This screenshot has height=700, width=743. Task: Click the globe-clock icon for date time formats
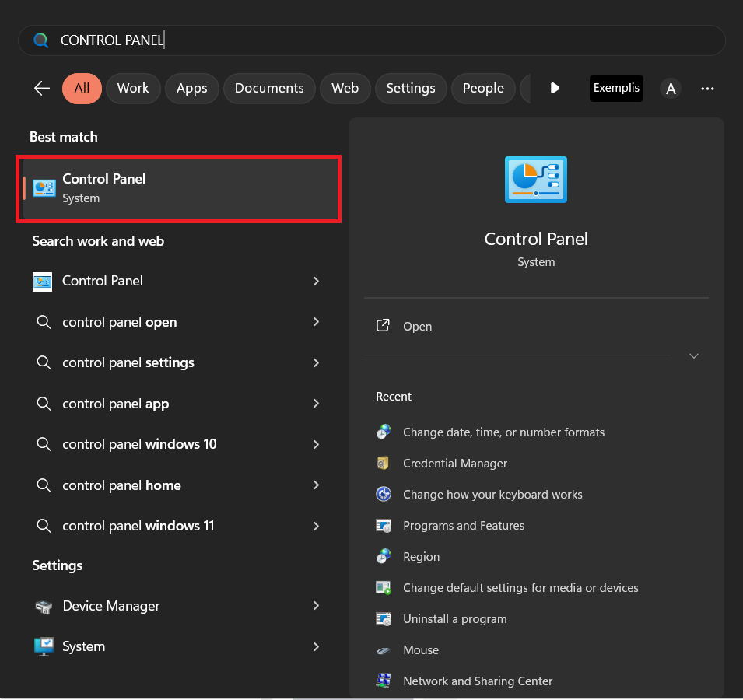click(384, 432)
